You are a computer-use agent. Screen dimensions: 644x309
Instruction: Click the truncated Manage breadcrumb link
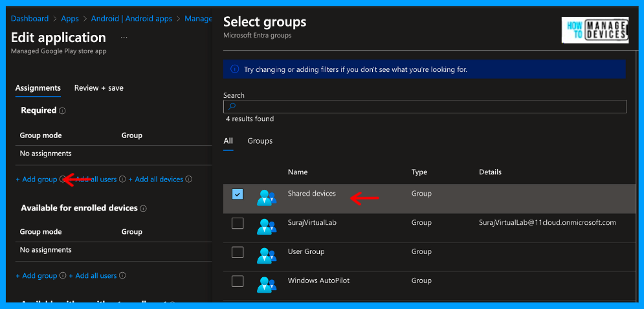198,19
